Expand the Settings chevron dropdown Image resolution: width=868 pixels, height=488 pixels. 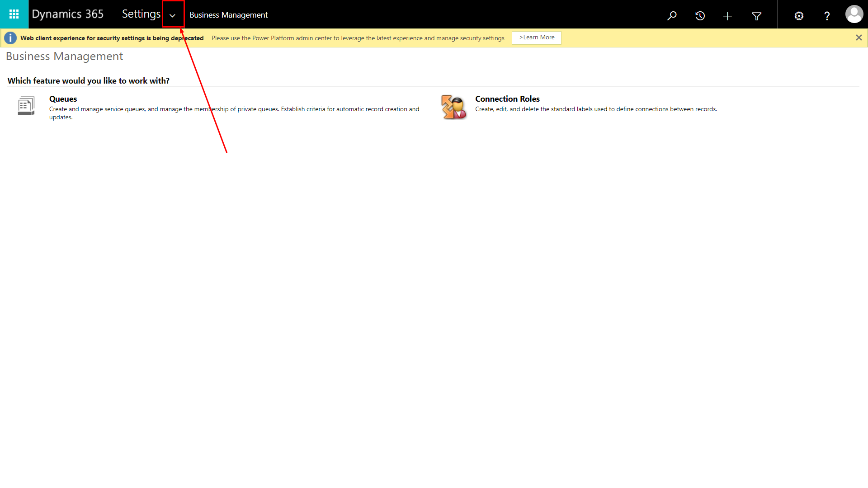point(173,15)
